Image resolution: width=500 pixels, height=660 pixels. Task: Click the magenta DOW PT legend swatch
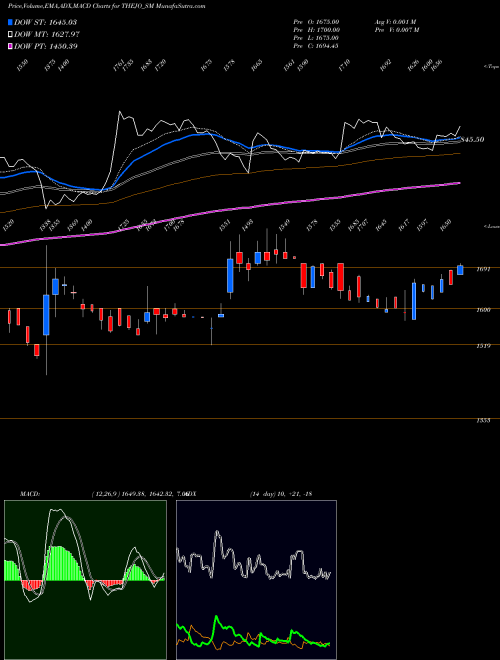pyautogui.click(x=10, y=46)
